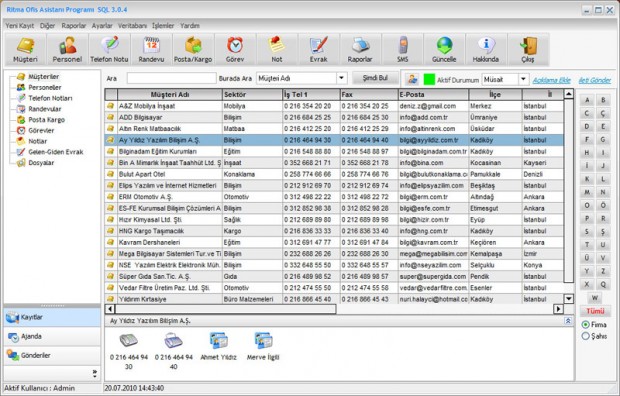
Task: Click the user status icon beside green square
Action: coord(412,79)
